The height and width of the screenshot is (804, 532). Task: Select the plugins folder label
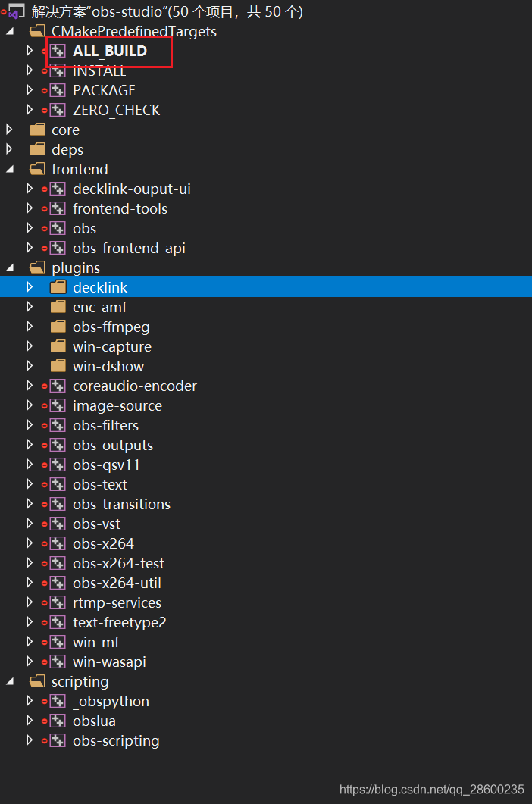pyautogui.click(x=76, y=268)
